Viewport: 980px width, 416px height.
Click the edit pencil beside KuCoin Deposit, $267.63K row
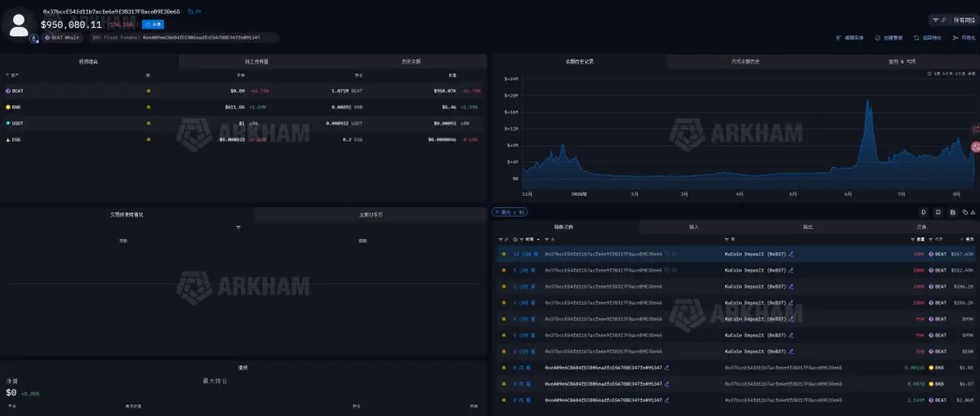tap(791, 254)
